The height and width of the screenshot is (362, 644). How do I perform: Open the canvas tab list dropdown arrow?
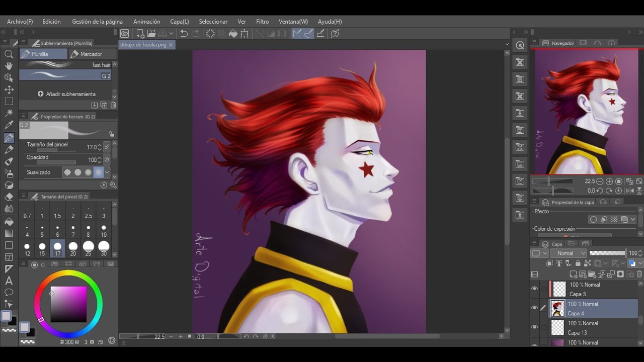[x=507, y=44]
